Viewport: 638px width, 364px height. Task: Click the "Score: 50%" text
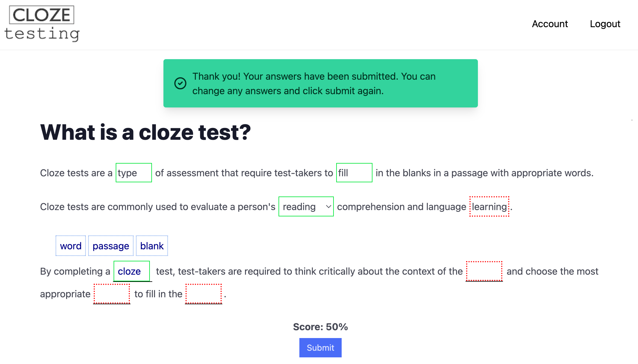tap(320, 327)
